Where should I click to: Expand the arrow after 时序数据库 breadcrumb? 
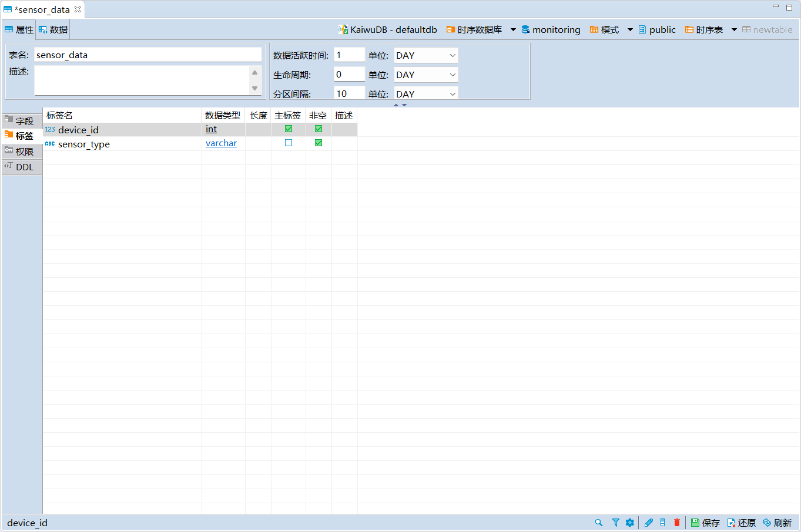tap(513, 29)
